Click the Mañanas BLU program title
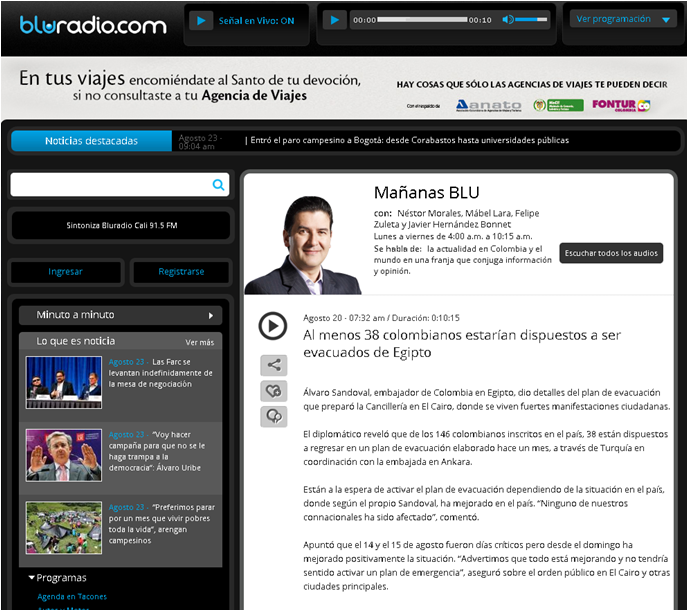 pyautogui.click(x=426, y=193)
